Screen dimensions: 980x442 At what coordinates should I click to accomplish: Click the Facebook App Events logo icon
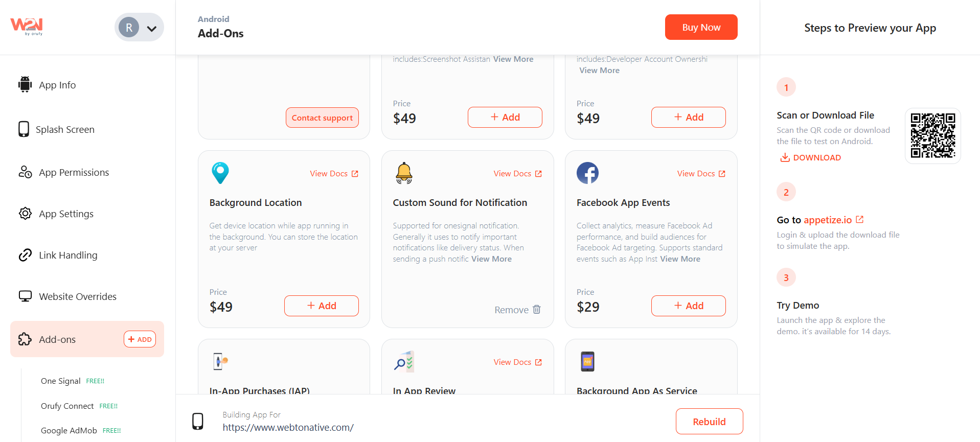click(587, 173)
